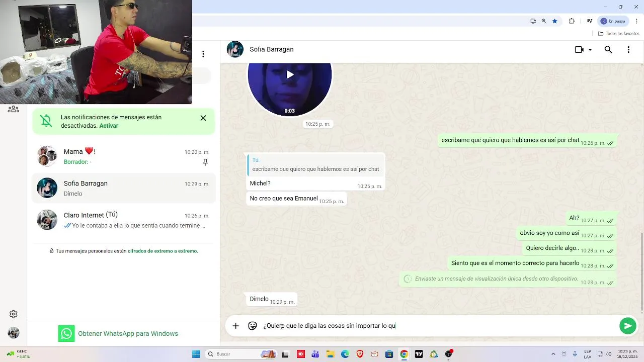Search within the Sofia Barragan chat
644x362 pixels.
608,50
